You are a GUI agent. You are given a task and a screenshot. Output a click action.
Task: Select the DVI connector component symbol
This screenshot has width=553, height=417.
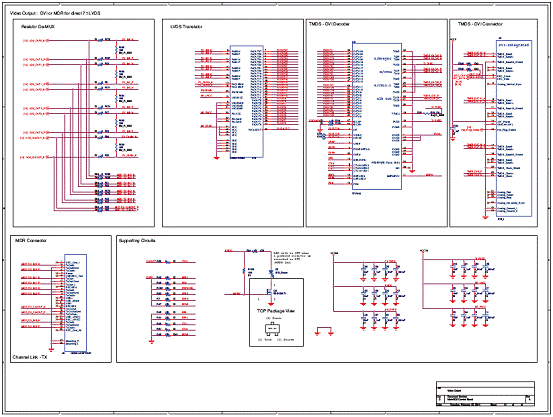tap(514, 128)
